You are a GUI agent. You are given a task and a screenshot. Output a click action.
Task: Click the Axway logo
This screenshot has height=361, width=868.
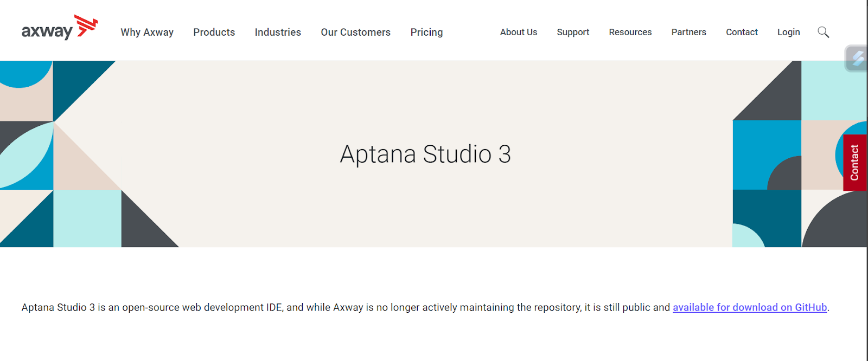60,28
